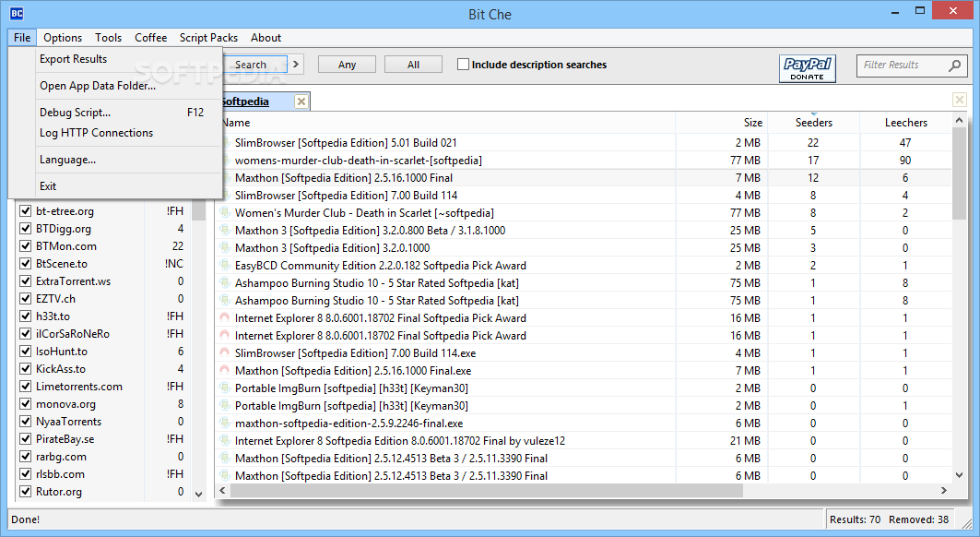Choose Export Results from File menu

(115, 59)
